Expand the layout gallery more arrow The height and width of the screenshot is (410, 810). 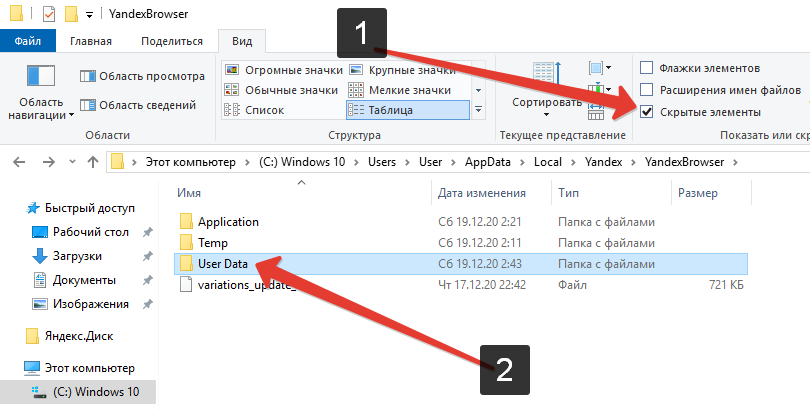coord(478,110)
